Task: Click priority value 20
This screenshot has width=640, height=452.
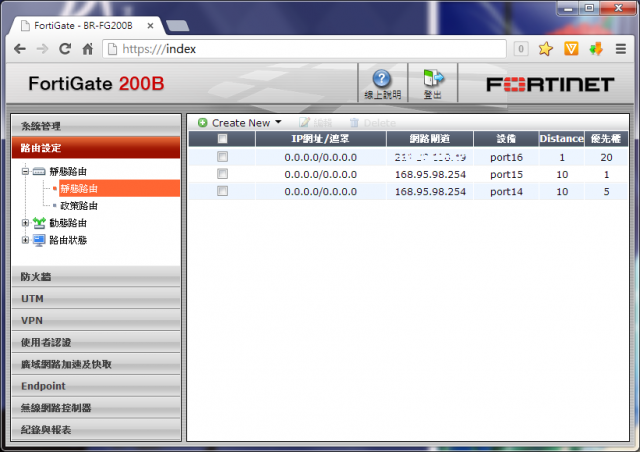Action: point(606,157)
